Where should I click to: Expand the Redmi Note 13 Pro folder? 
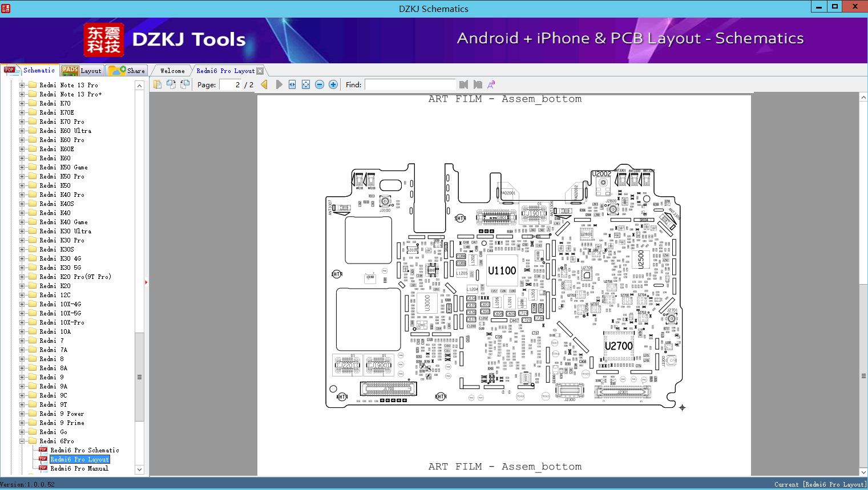[x=22, y=85]
